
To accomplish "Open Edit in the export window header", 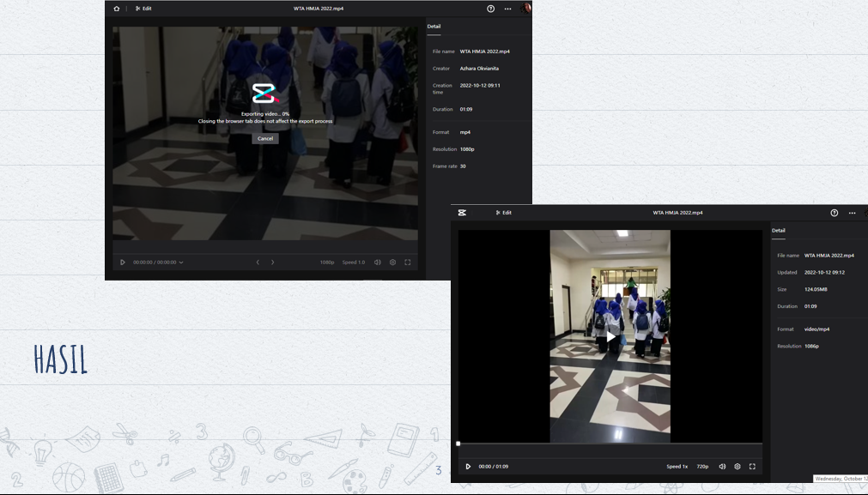I will click(x=143, y=9).
